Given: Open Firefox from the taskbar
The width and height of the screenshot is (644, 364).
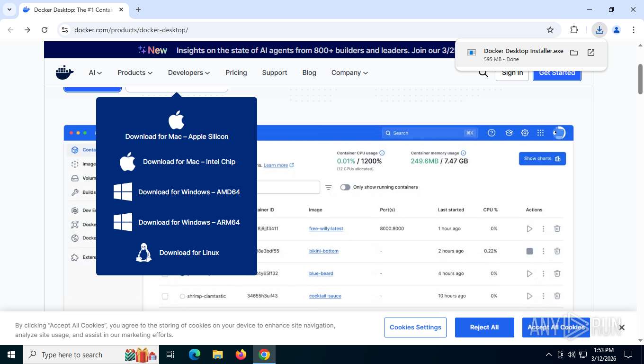Looking at the screenshot, I should point(241,355).
